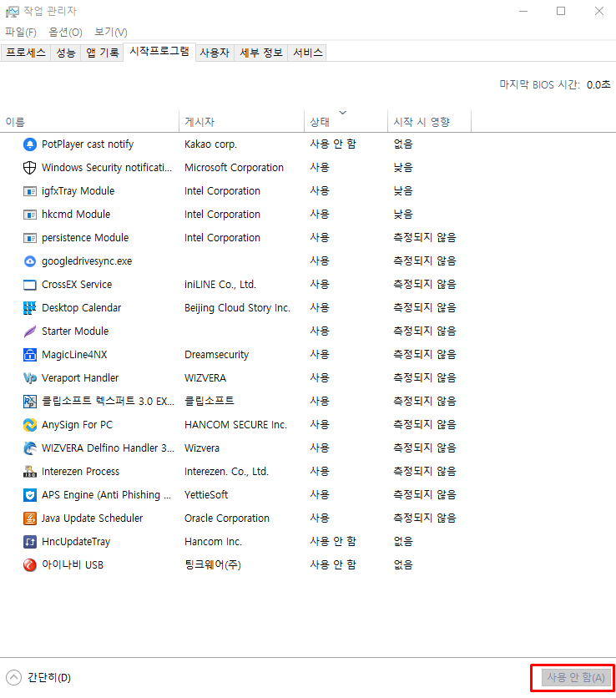This screenshot has height=698, width=616.
Task: Click the 아이나비 USB icon
Action: tap(30, 565)
